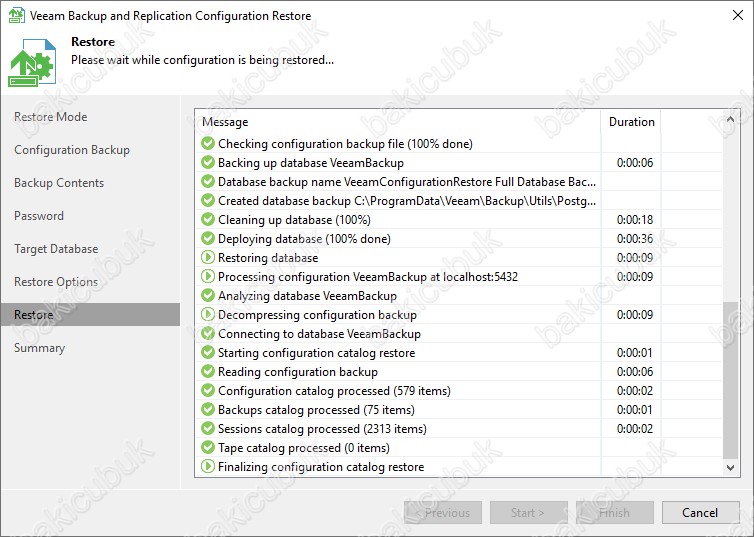754x537 pixels.
Task: Select 'Sessions catalog processed (2313 items)' text
Action: [322, 428]
